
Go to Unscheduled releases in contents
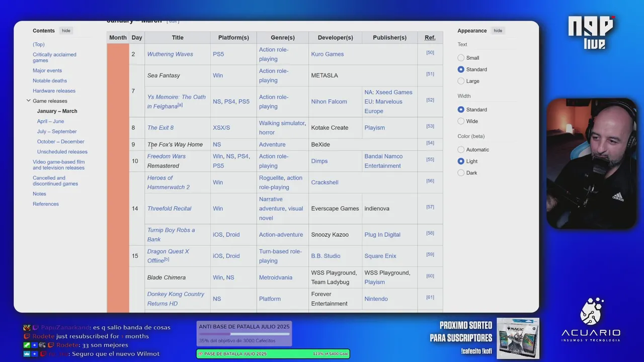pyautogui.click(x=62, y=151)
